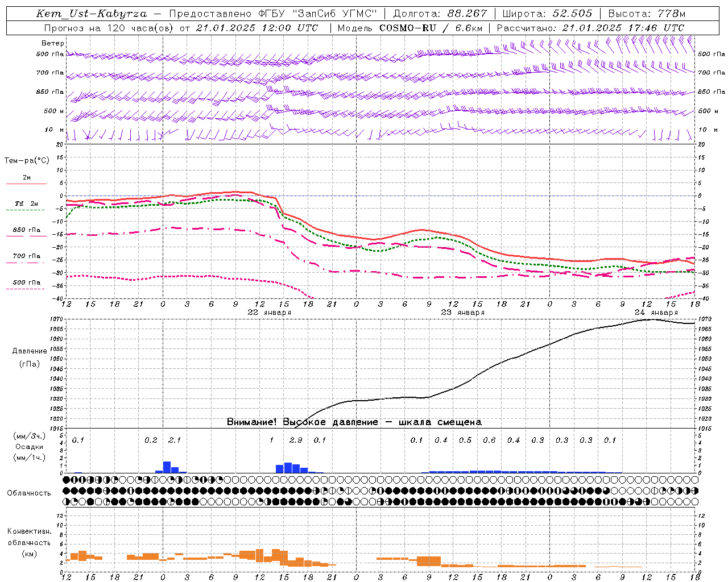Click the Облачность cloudiness label
Image resolution: width=728 pixels, height=582 pixels.
coord(29,493)
